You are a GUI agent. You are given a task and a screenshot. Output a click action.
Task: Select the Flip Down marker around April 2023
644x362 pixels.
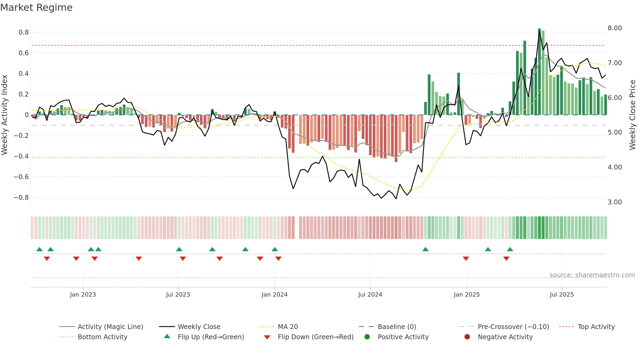(139, 258)
